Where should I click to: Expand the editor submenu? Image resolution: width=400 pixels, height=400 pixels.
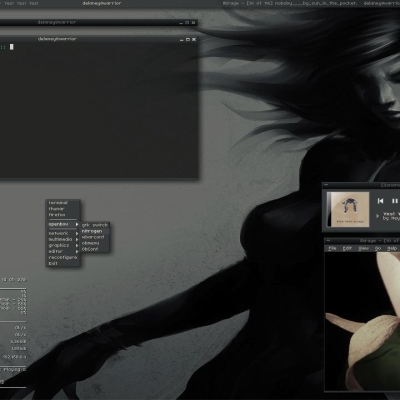pyautogui.click(x=62, y=251)
